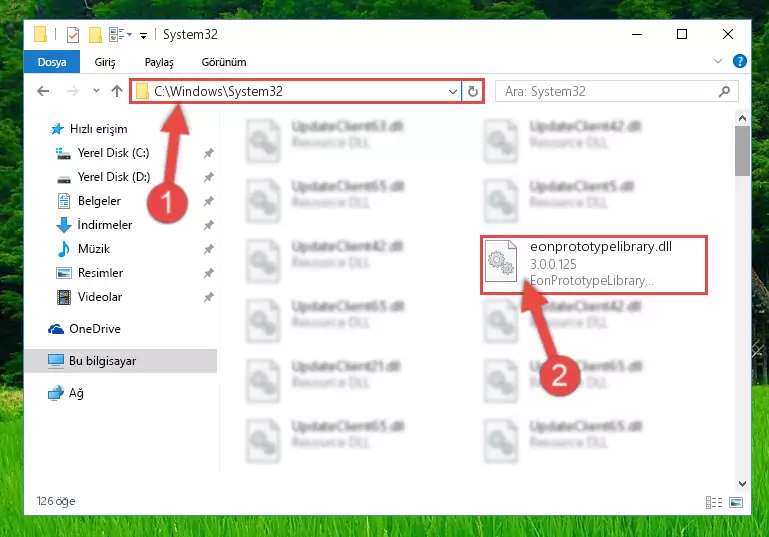Select Bu bilgisayar in navigation pane
769x537 pixels.
[120, 361]
